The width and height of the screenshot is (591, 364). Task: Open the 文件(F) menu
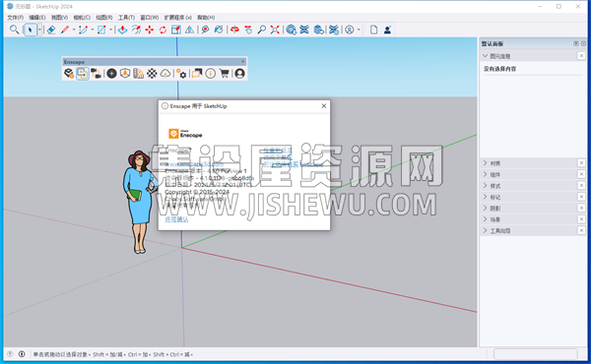coord(15,18)
